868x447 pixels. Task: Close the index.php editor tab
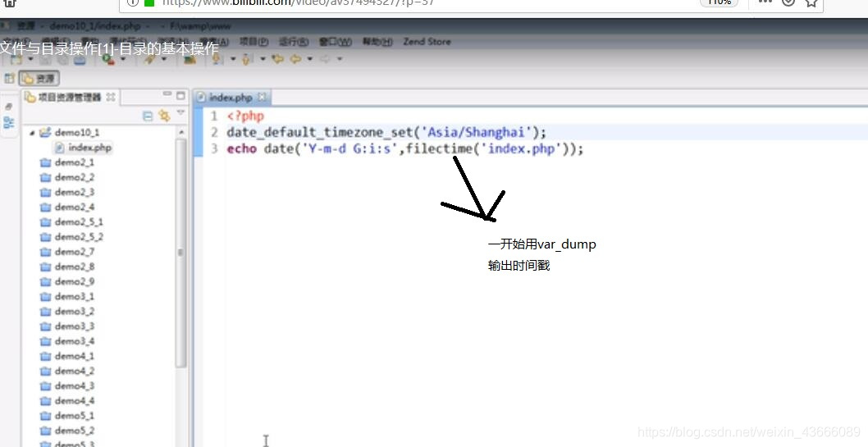point(262,97)
